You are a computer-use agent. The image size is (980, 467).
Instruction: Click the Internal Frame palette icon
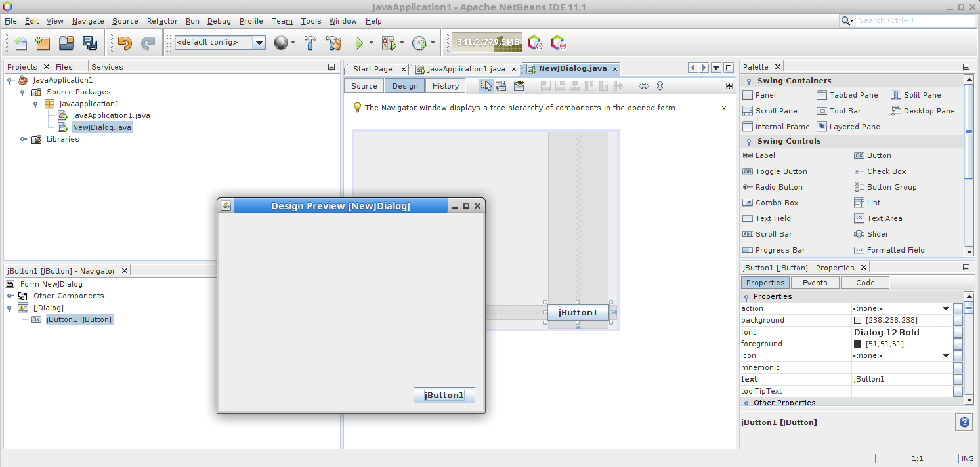(x=748, y=127)
